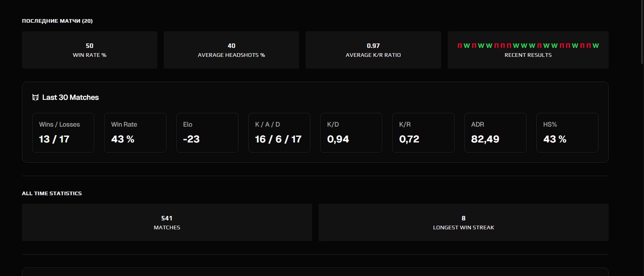644x276 pixels.
Task: Click the Elo -23 tile
Action: tap(207, 133)
